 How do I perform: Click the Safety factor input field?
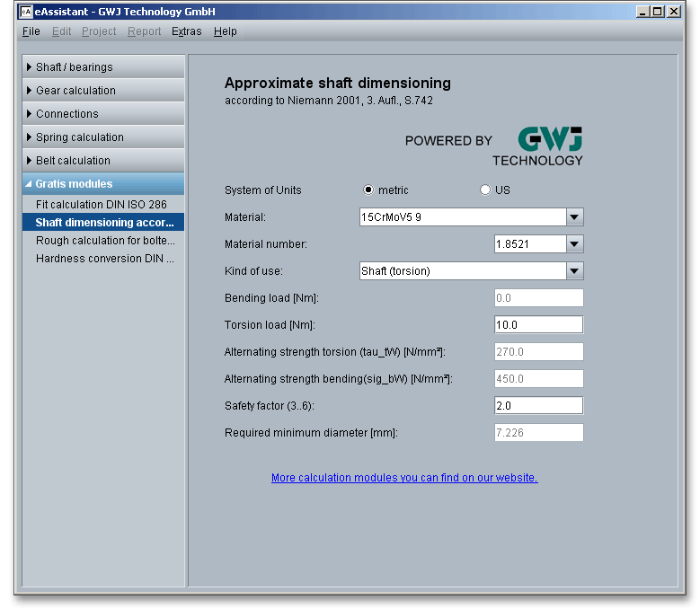(x=538, y=406)
